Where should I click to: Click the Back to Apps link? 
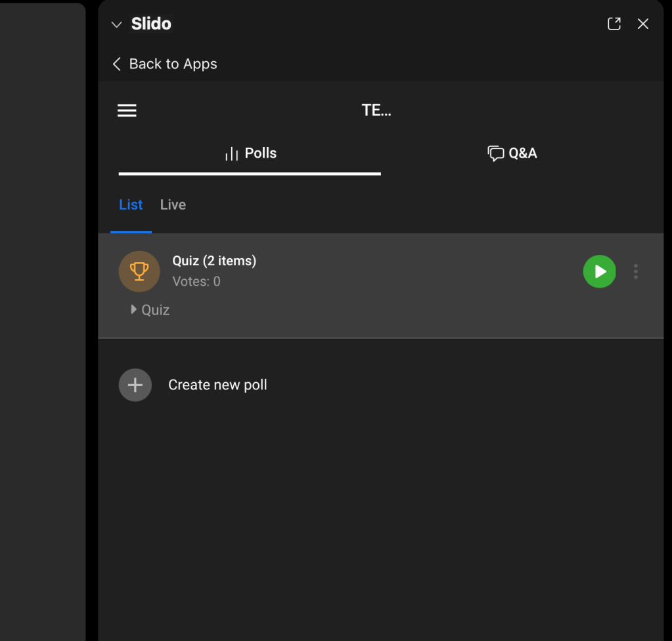pyautogui.click(x=173, y=64)
